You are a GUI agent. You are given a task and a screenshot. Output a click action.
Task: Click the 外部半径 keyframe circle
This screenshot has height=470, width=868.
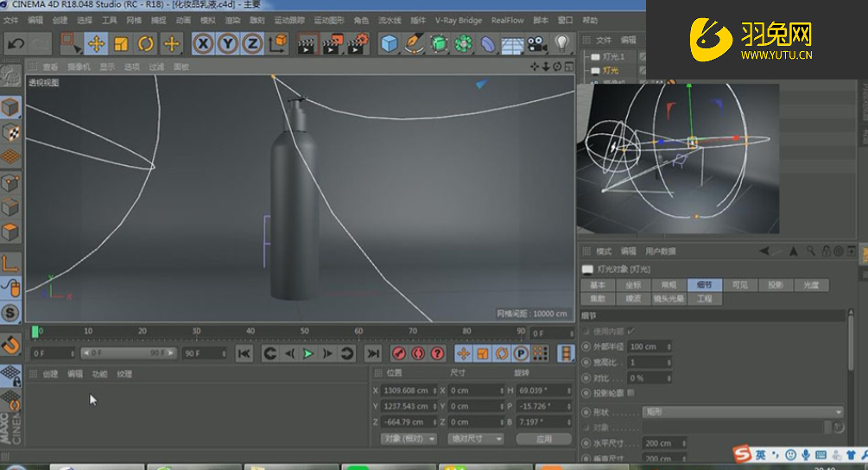pos(586,346)
